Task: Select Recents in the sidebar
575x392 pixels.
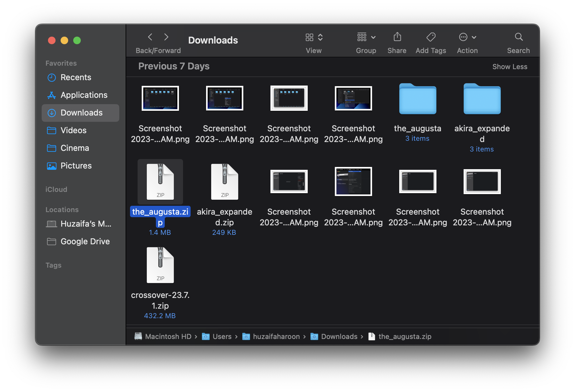Action: point(76,77)
